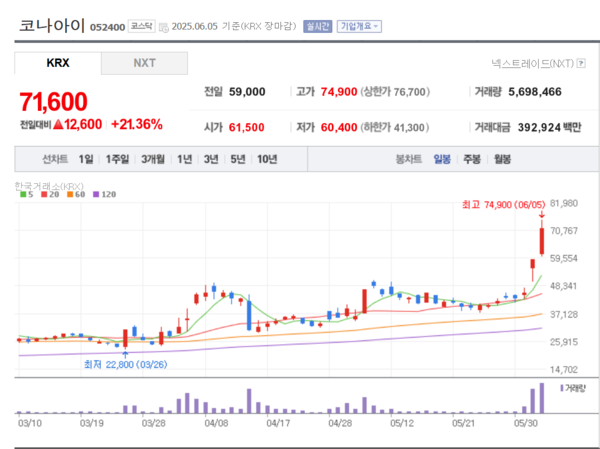Click the 코스닥 market badge

[141, 26]
